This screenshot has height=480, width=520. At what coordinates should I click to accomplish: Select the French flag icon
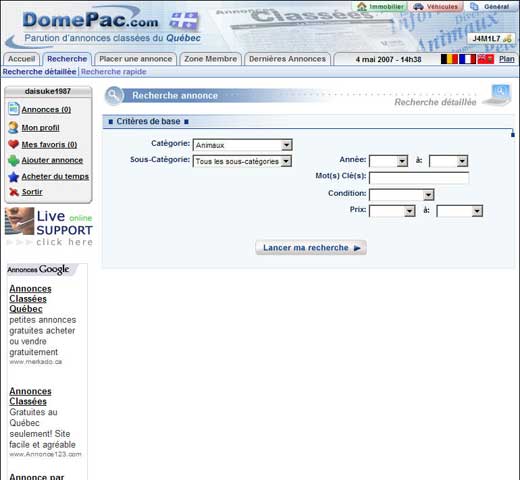click(467, 59)
